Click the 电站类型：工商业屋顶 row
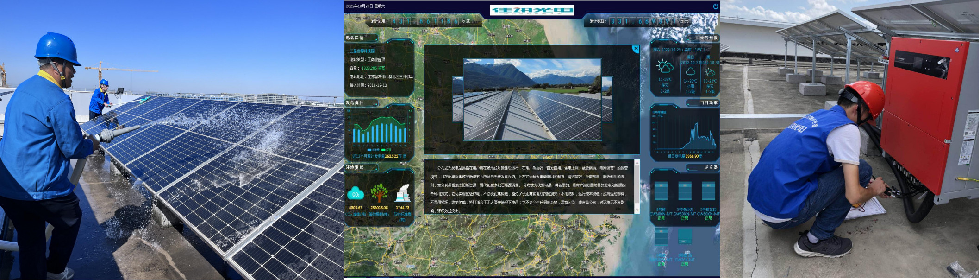Image resolution: width=980 pixels, height=280 pixels. [x=368, y=60]
